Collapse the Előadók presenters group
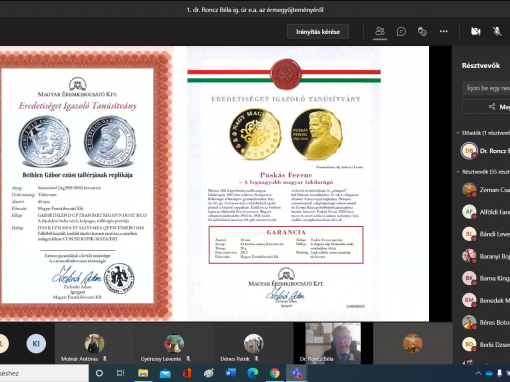 pos(458,133)
